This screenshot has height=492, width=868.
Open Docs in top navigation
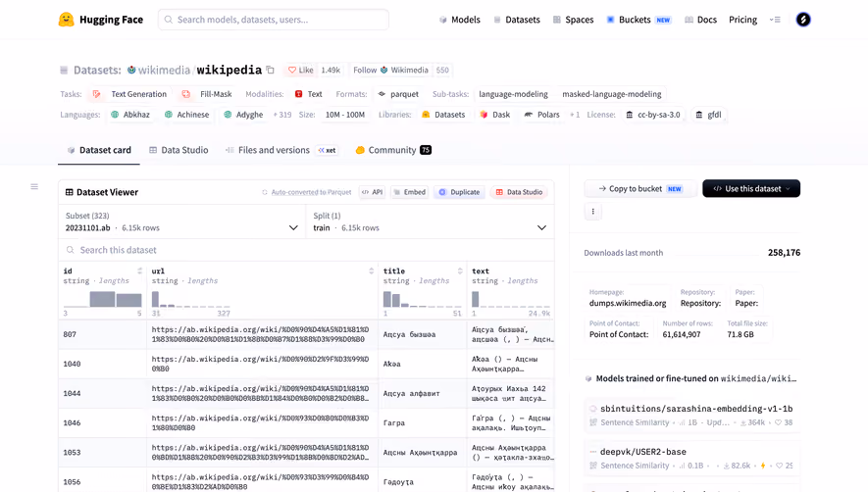pos(701,20)
